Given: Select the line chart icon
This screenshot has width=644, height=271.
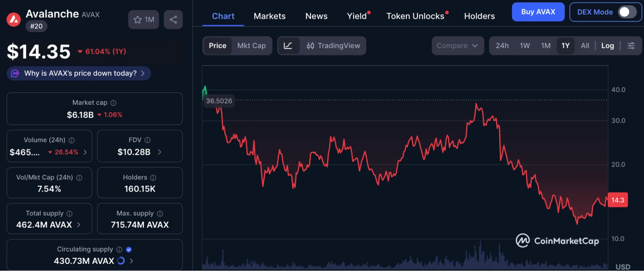Looking at the screenshot, I should (288, 46).
